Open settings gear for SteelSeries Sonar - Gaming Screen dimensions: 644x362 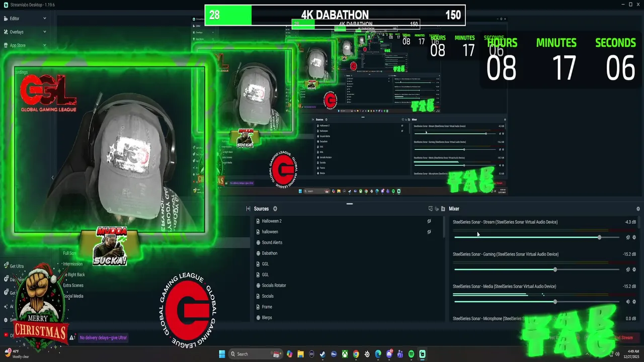634,269
